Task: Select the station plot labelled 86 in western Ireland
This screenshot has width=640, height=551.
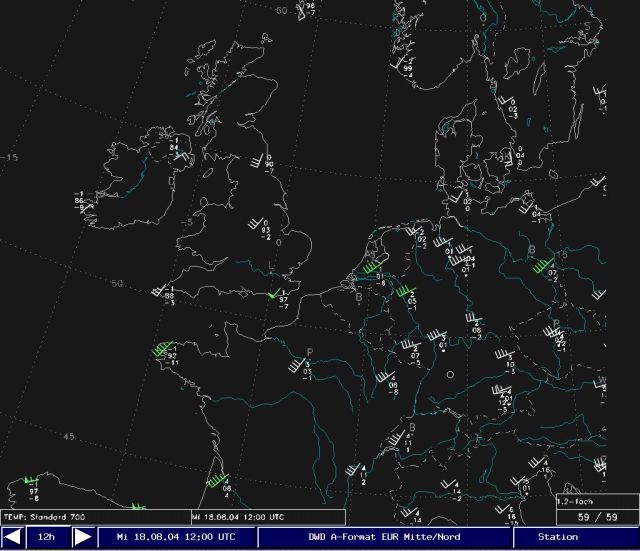Action: click(x=80, y=199)
